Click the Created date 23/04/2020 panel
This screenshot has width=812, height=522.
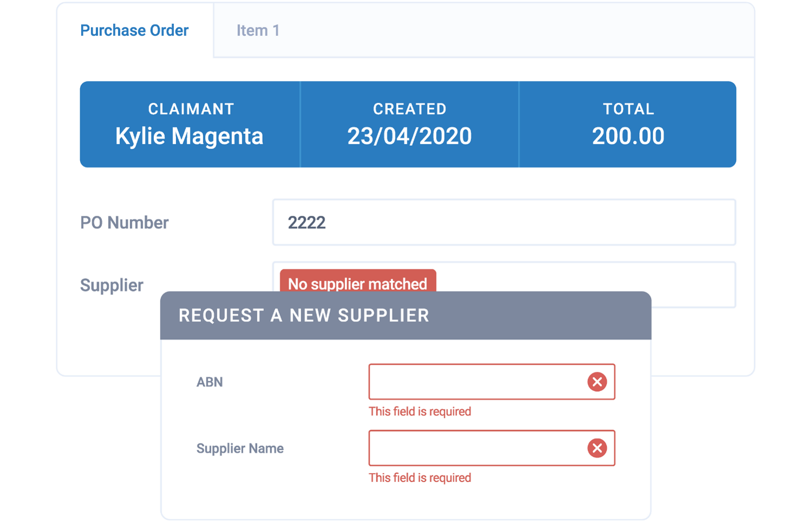410,125
